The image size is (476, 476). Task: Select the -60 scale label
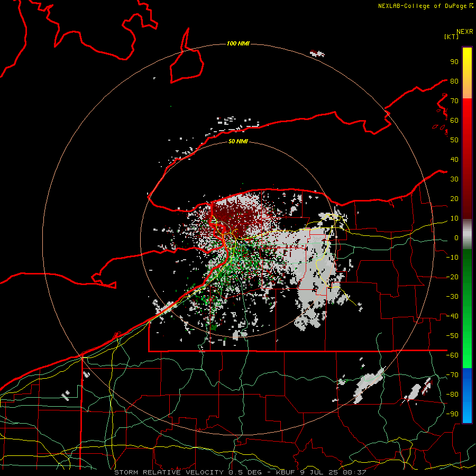(x=452, y=355)
